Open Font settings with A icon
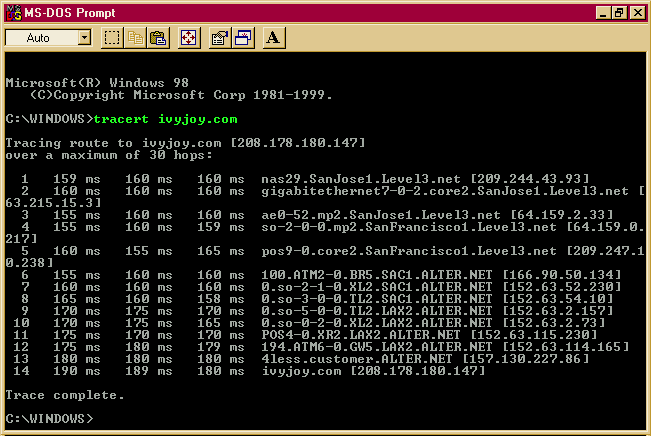This screenshot has width=651, height=436. (274, 38)
